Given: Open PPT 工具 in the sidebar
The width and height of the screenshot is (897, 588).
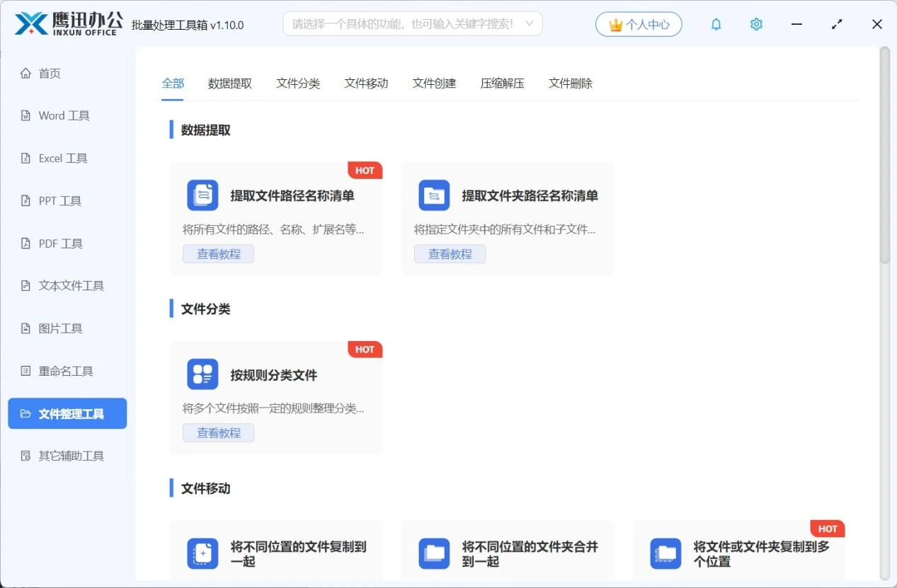Looking at the screenshot, I should 67,200.
